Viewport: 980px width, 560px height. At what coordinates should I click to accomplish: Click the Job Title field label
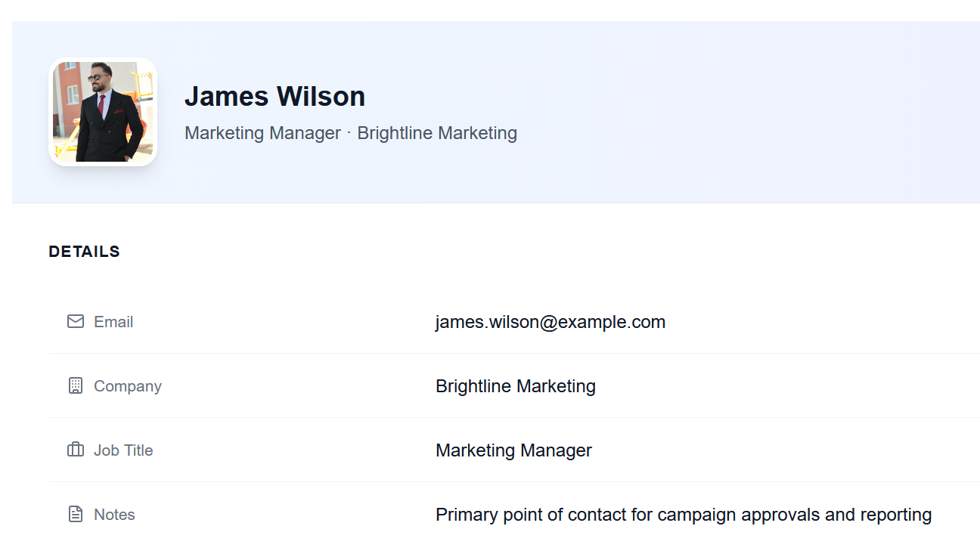tap(123, 450)
